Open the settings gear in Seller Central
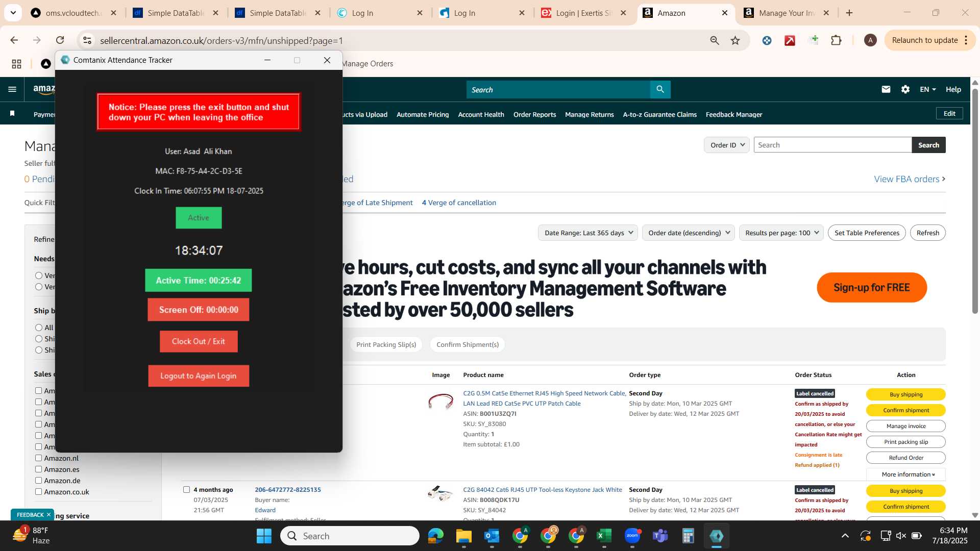Image resolution: width=980 pixels, height=551 pixels. click(x=905, y=89)
